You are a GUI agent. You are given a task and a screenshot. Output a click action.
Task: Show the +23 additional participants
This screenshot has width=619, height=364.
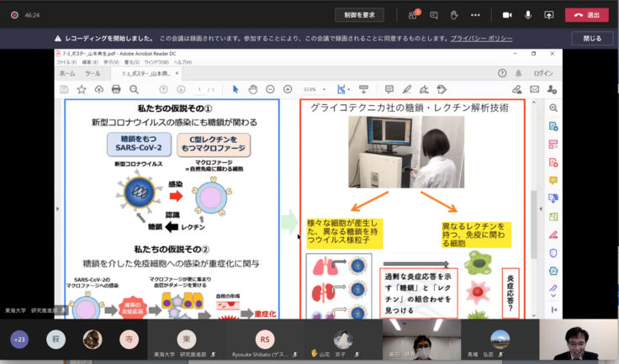point(19,339)
